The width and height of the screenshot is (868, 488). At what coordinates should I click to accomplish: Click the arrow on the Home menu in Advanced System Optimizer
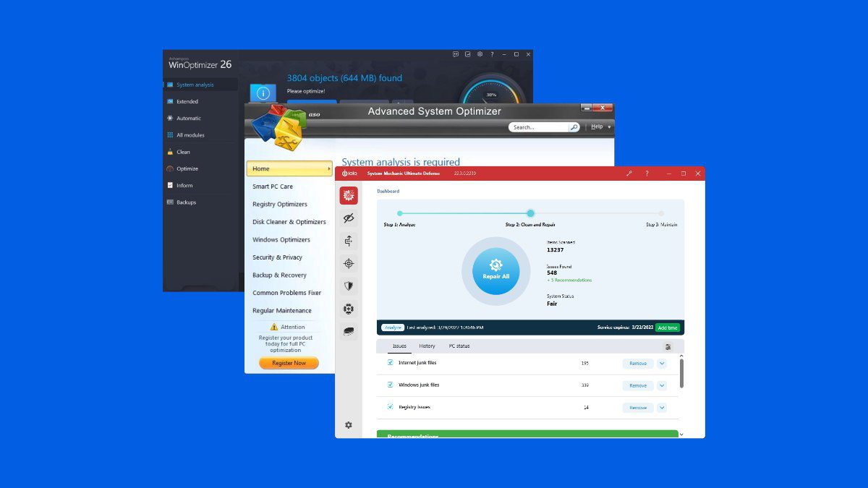tap(329, 168)
